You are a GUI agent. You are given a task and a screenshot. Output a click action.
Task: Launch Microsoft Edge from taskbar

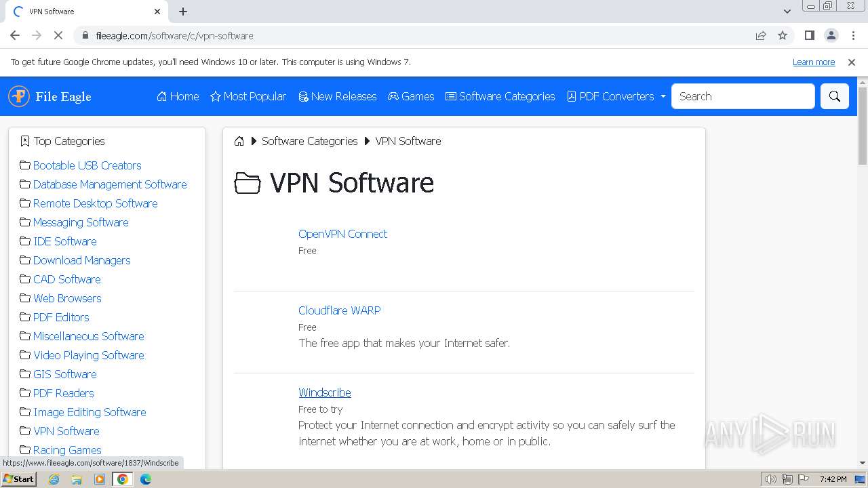tap(146, 479)
